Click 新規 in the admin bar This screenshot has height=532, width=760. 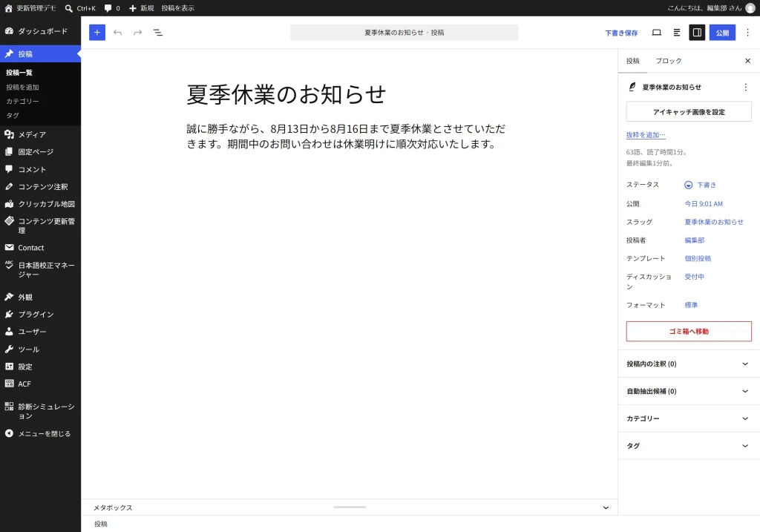click(x=142, y=8)
